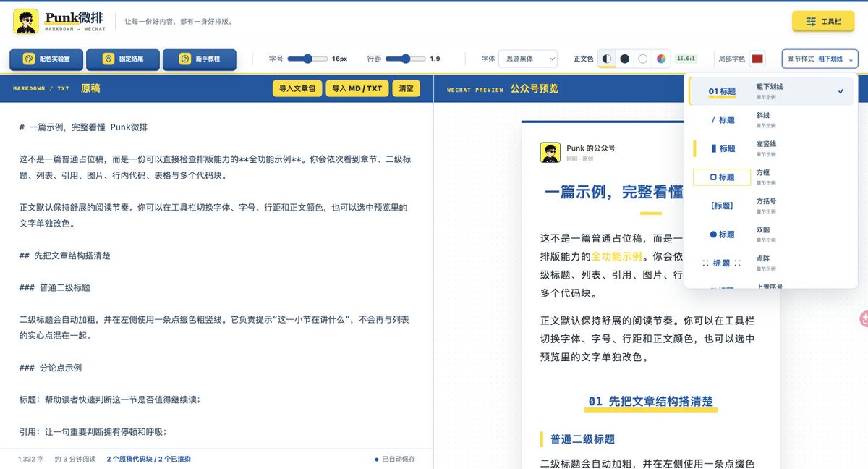Open the rainbow custom body color picker
Image resolution: width=868 pixels, height=469 pixels.
point(661,59)
